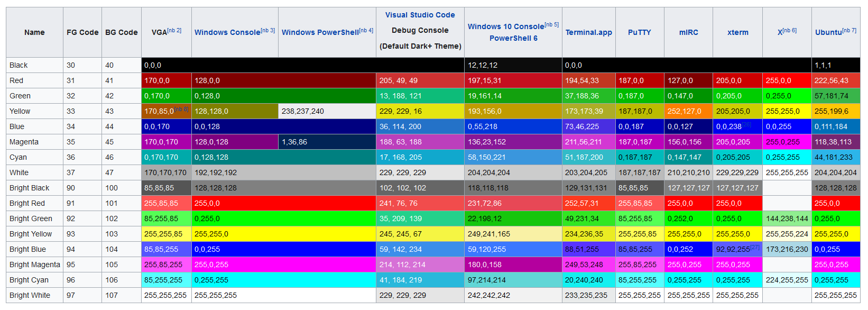Click the 12,12,12 black cell
868x310 pixels.
point(513,65)
